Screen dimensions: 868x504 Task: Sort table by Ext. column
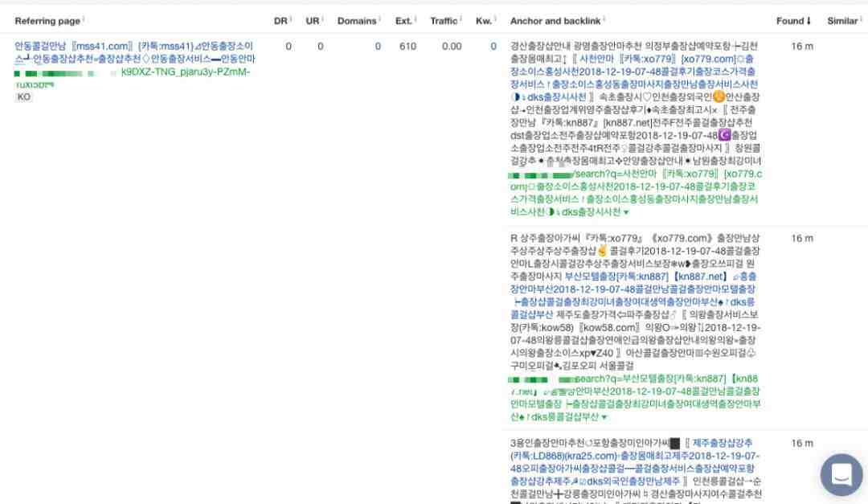(x=403, y=21)
